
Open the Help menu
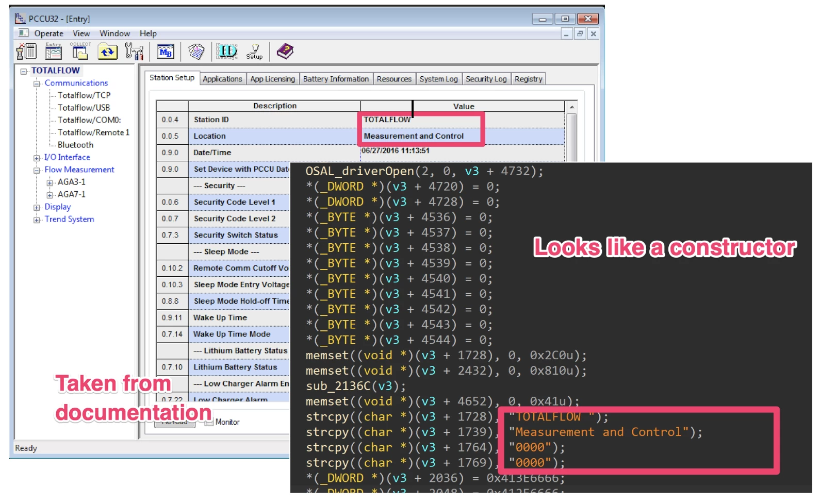pyautogui.click(x=148, y=33)
